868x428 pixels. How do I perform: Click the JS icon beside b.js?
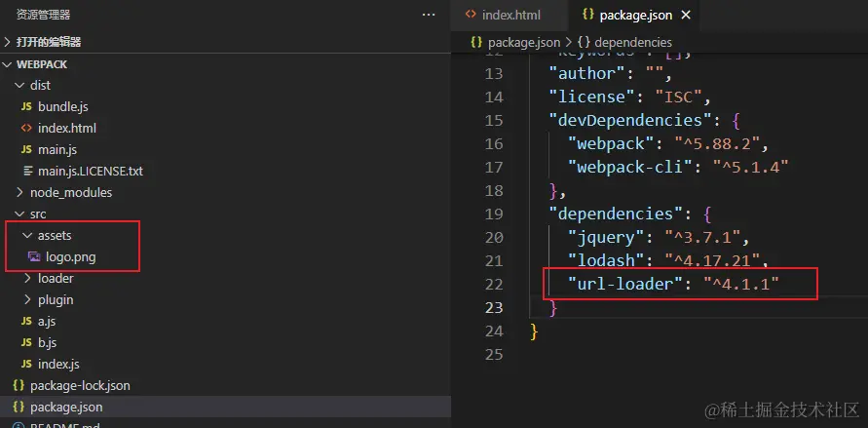26,343
